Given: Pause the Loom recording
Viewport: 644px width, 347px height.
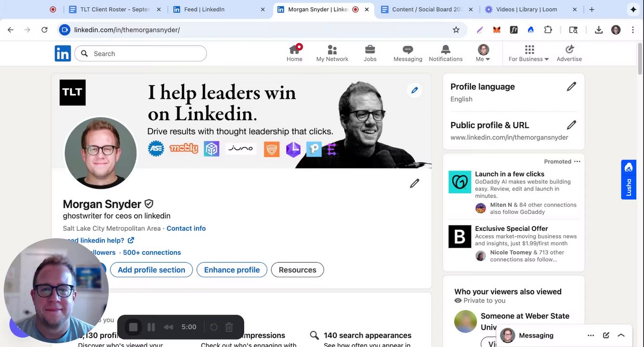Looking at the screenshot, I should (151, 327).
